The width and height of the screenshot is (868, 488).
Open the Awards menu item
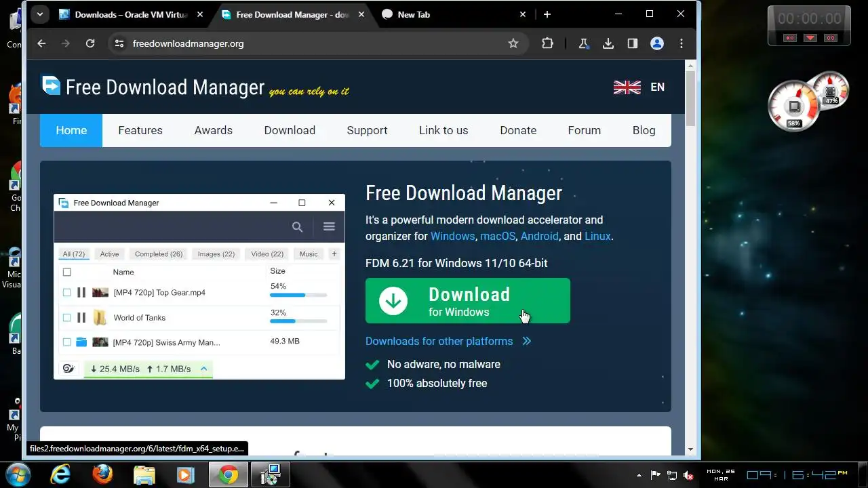214,130
